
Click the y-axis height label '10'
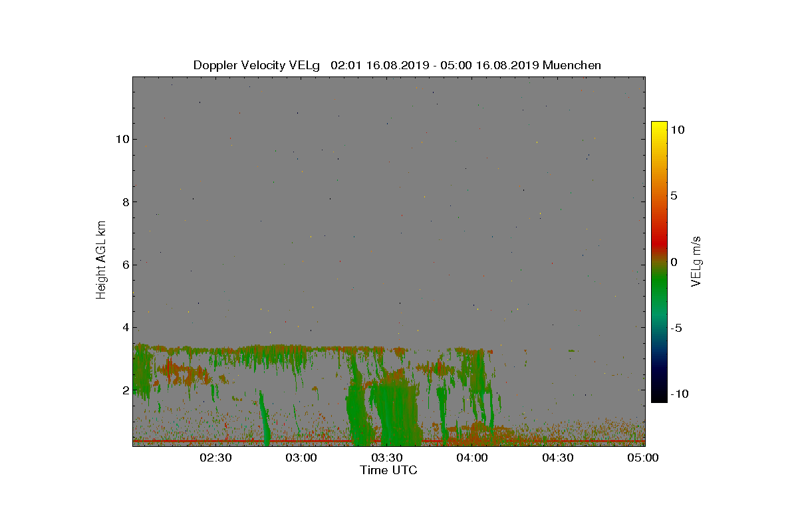tap(121, 139)
